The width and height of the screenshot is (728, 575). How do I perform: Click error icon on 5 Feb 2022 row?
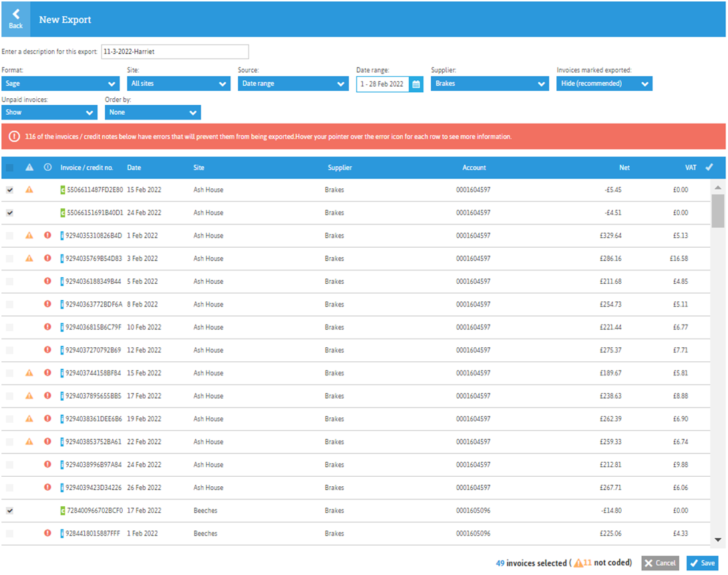[47, 281]
